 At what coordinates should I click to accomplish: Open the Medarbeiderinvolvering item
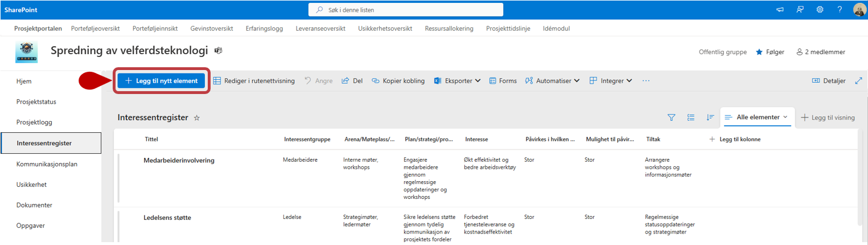[179, 161]
